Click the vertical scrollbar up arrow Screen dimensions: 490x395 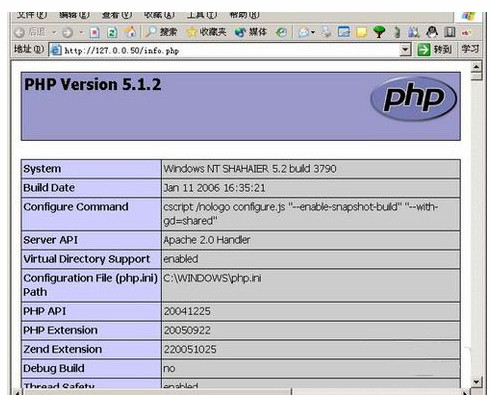(476, 67)
